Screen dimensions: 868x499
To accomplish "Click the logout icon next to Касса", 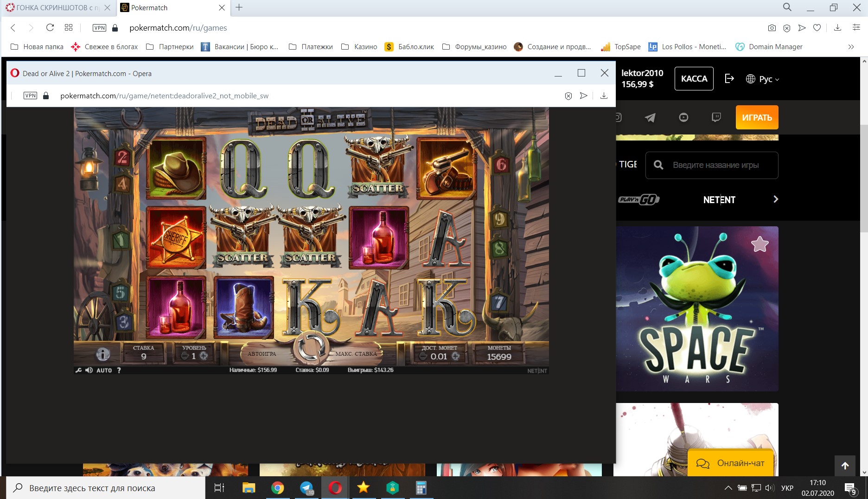I will [x=729, y=78].
